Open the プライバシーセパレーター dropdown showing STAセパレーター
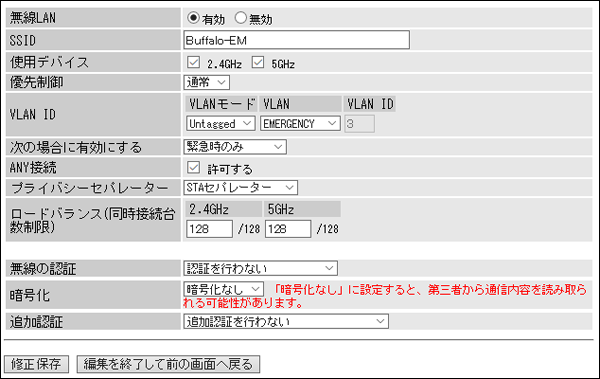The width and height of the screenshot is (600, 379). click(240, 188)
